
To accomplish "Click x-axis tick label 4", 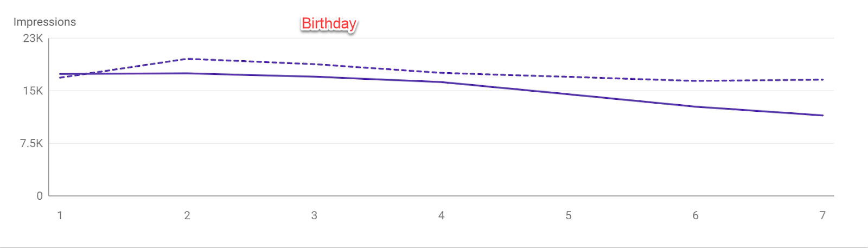I will [x=442, y=215].
